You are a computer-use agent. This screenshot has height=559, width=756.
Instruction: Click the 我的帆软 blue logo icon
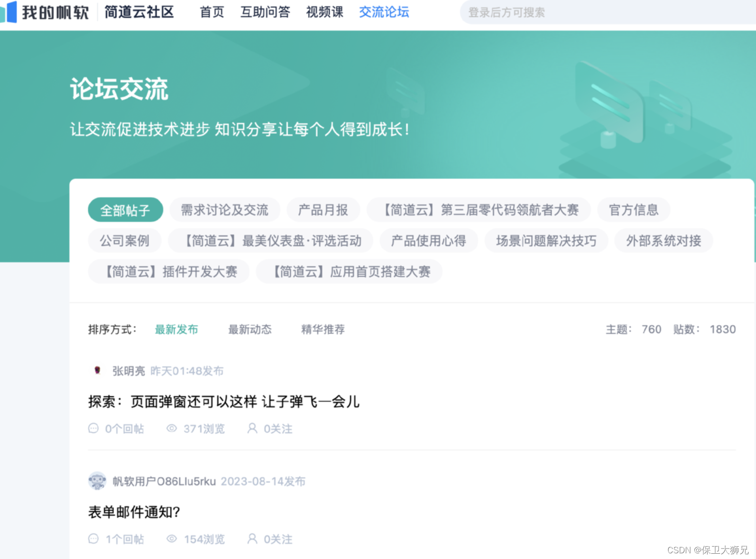tap(9, 12)
